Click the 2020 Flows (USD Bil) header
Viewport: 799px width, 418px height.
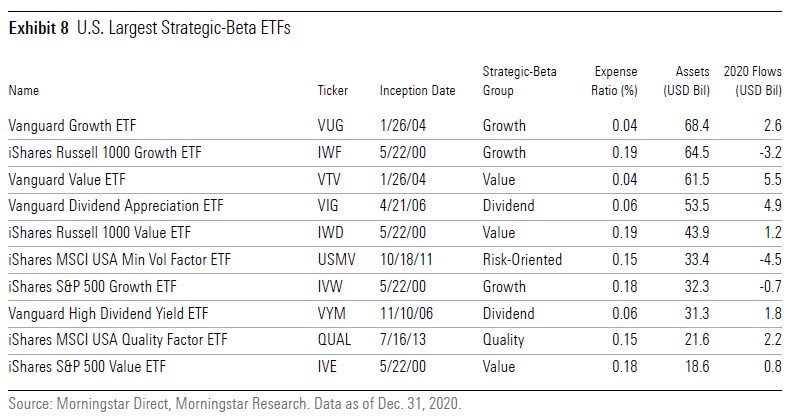tap(756, 81)
